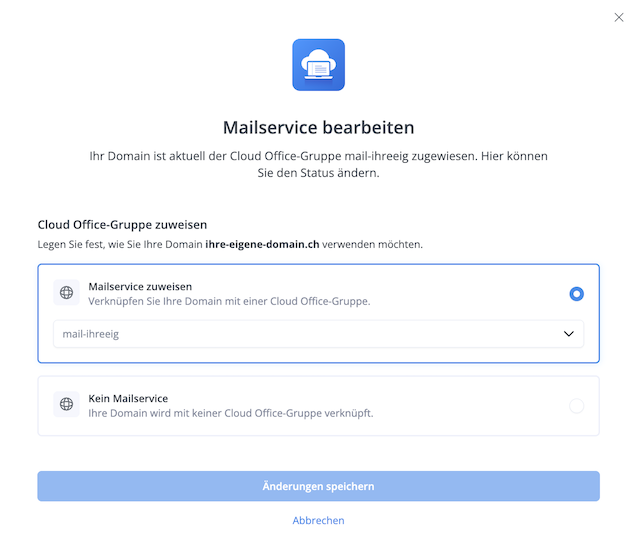This screenshot has height=556, width=640.
Task: Click Änderungen speichern button
Action: pos(318,486)
